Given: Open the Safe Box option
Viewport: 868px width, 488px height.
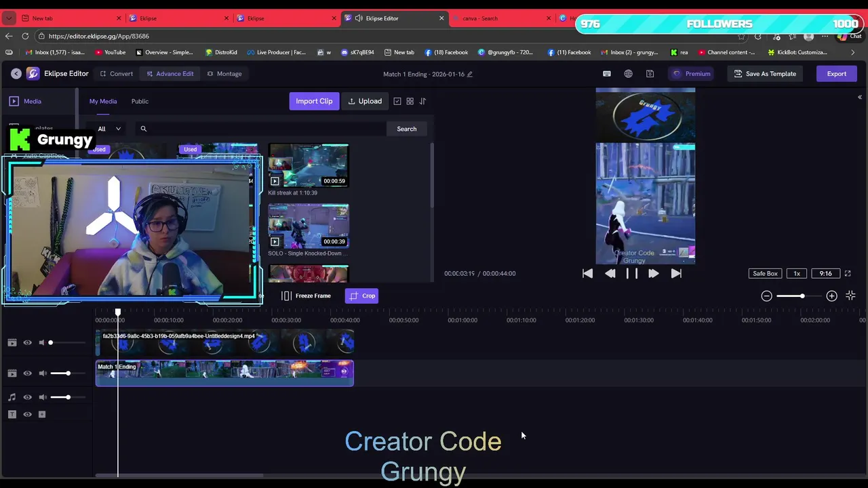Looking at the screenshot, I should pos(765,273).
